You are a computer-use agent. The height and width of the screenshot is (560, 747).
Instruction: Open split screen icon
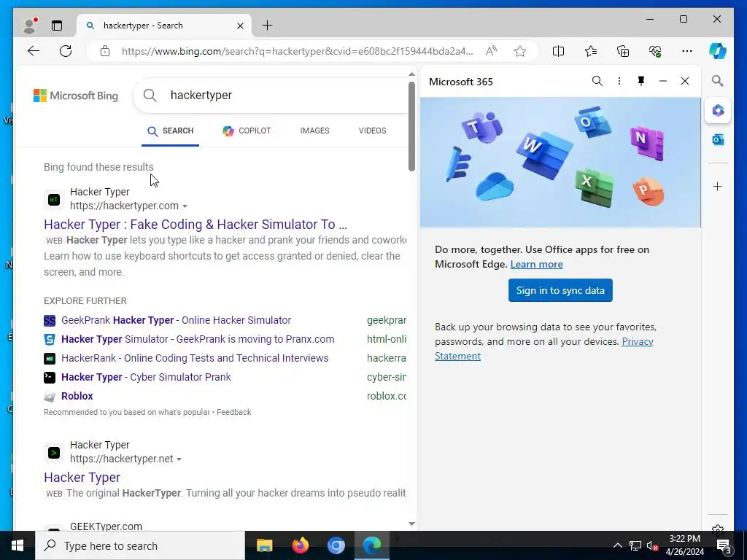[558, 51]
